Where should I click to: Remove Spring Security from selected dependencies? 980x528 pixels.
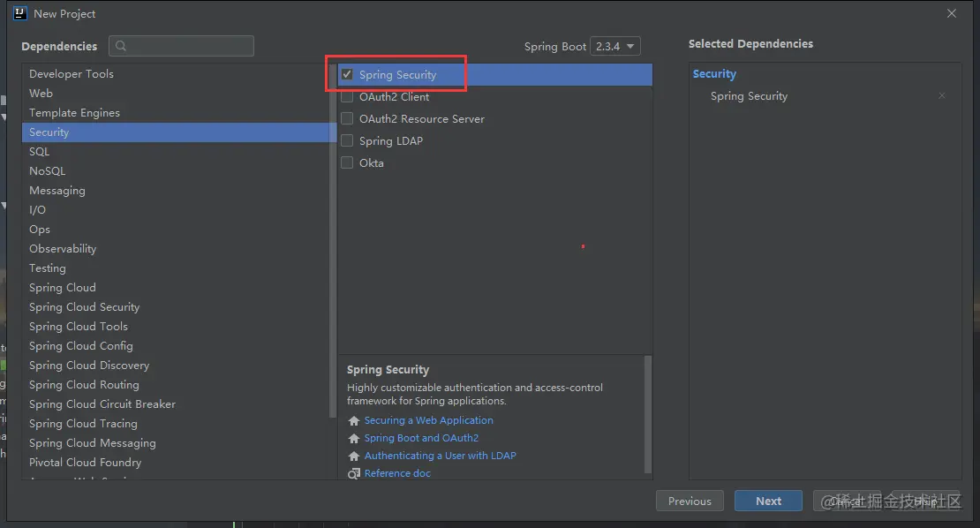click(941, 95)
